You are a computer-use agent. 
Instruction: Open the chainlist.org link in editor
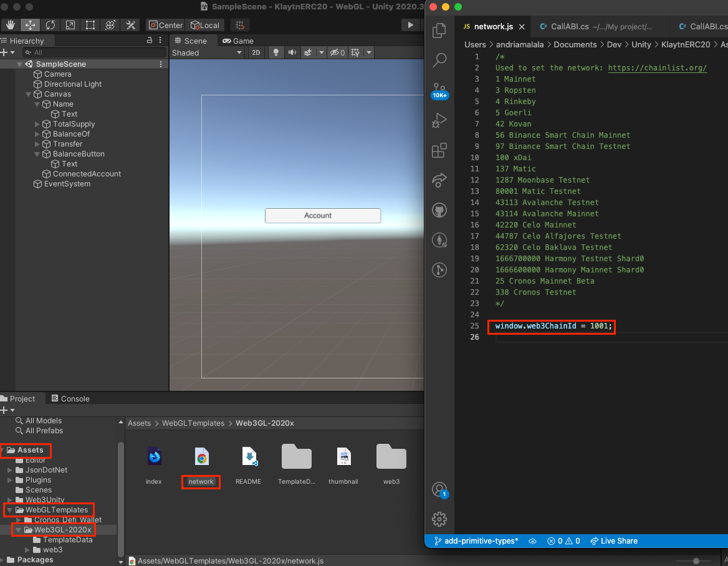(658, 68)
